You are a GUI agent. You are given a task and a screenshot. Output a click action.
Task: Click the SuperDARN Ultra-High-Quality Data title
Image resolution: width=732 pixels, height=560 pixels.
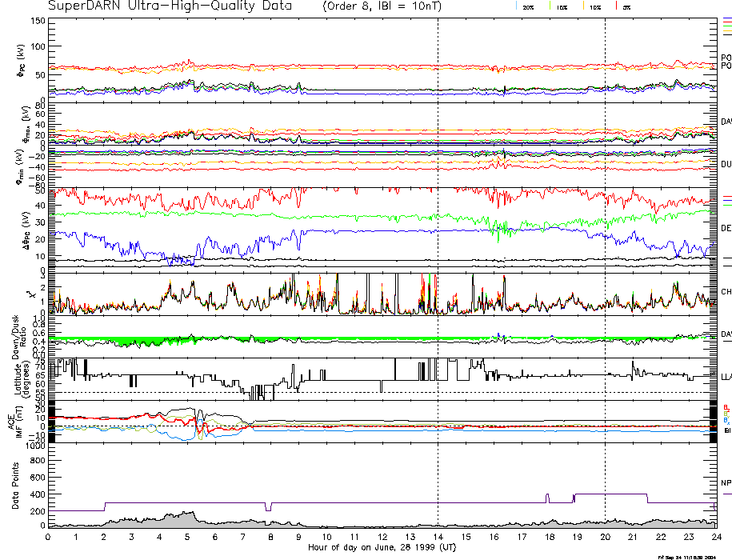tap(170, 6)
